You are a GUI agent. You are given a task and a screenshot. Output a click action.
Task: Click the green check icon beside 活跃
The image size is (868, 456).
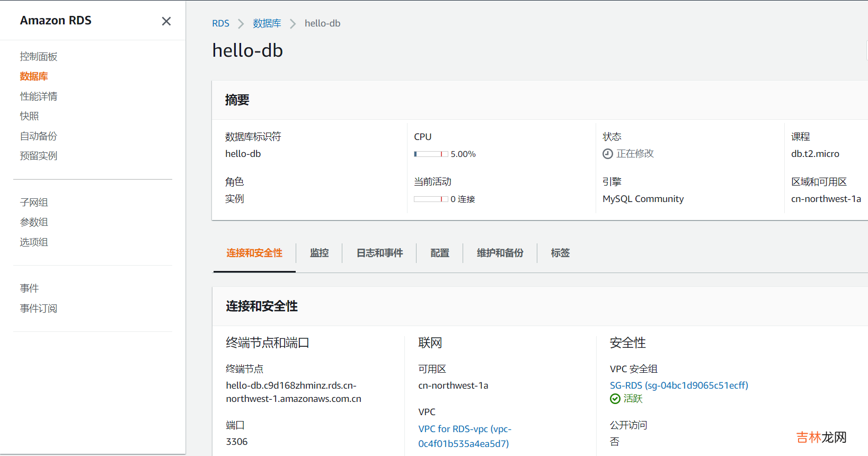click(615, 399)
